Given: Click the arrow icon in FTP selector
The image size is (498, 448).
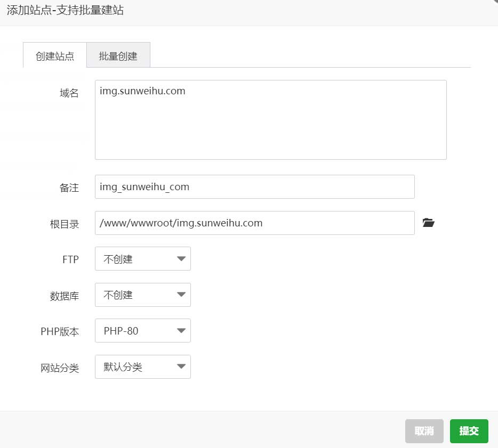Looking at the screenshot, I should pyautogui.click(x=181, y=258).
